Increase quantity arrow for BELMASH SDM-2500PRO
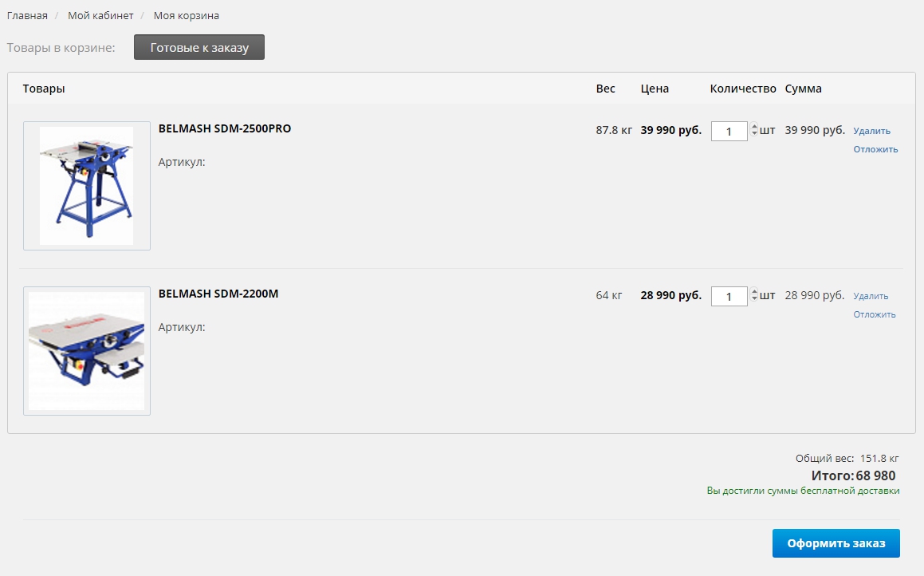924x576 pixels. coord(754,126)
